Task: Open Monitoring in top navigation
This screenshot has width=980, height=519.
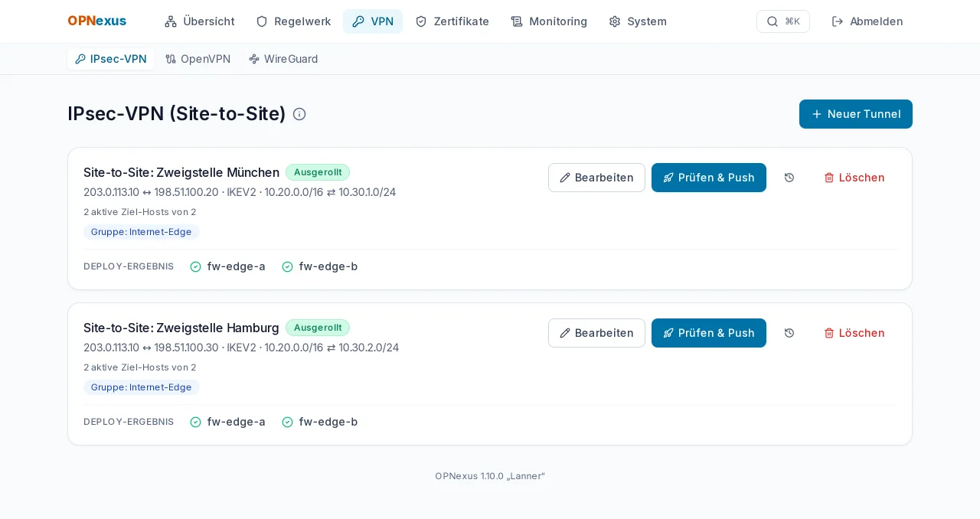Action: pos(549,21)
